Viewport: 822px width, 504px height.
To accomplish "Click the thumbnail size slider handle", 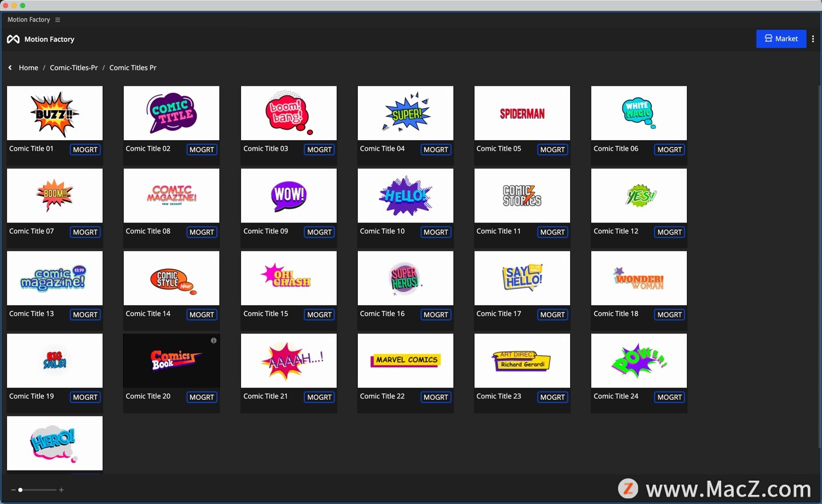I will point(21,490).
